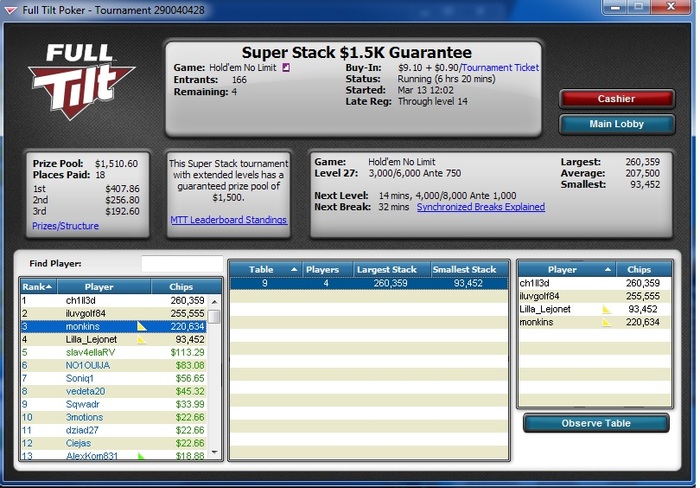The height and width of the screenshot is (488, 700).
Task: Click the green note icon beside AlexKom831
Action: point(141,456)
